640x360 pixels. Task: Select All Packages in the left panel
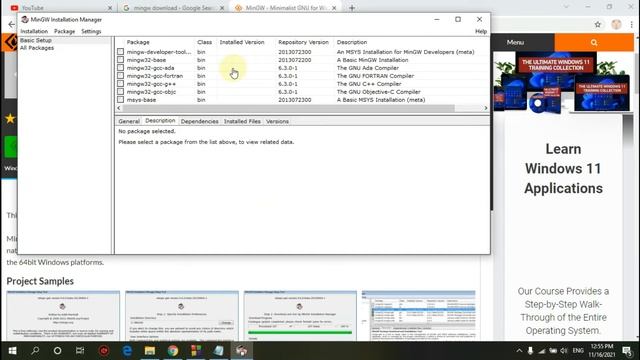[37, 48]
